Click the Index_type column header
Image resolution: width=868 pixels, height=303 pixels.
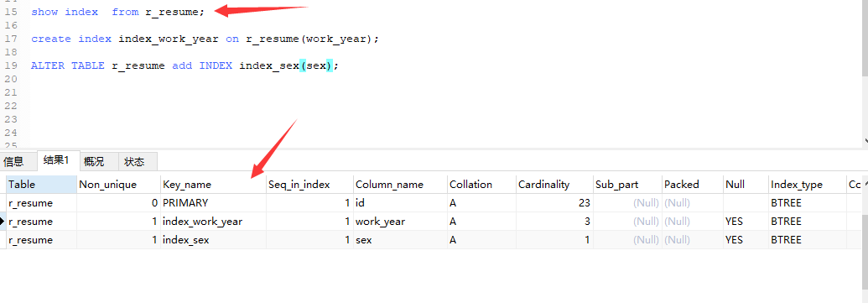point(807,185)
